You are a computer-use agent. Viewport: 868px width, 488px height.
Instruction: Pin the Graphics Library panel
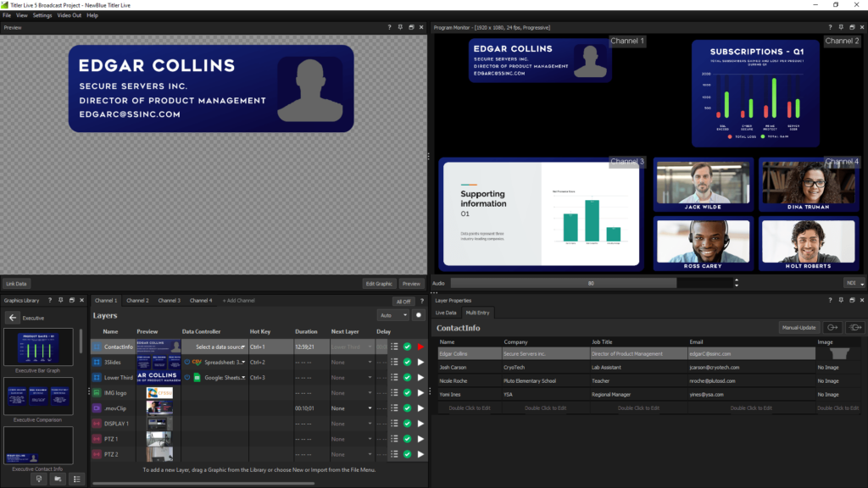click(x=61, y=301)
